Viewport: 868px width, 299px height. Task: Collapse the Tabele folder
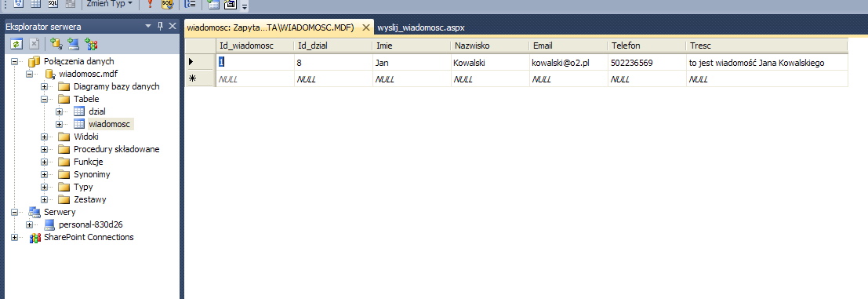[x=44, y=99]
